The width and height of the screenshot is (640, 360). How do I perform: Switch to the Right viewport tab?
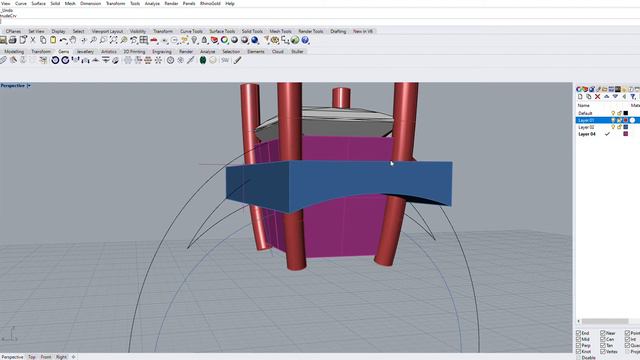(x=61, y=357)
